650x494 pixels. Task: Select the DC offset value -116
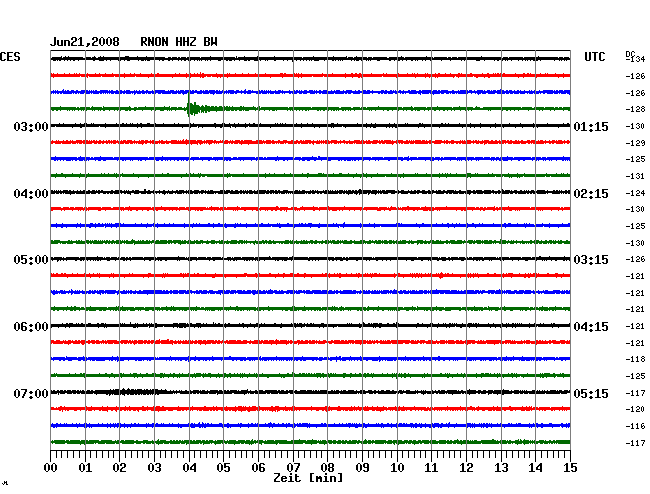pyautogui.click(x=635, y=426)
